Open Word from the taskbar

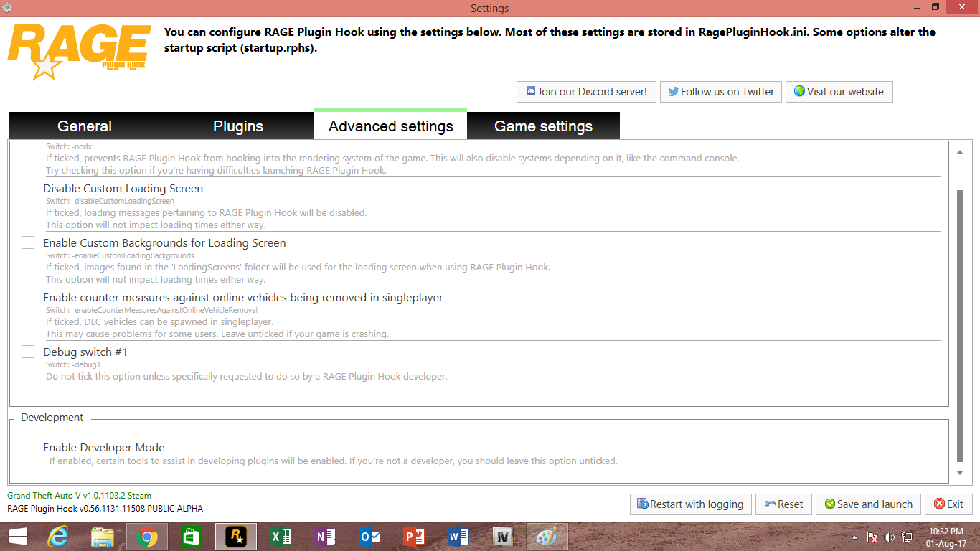click(x=458, y=537)
